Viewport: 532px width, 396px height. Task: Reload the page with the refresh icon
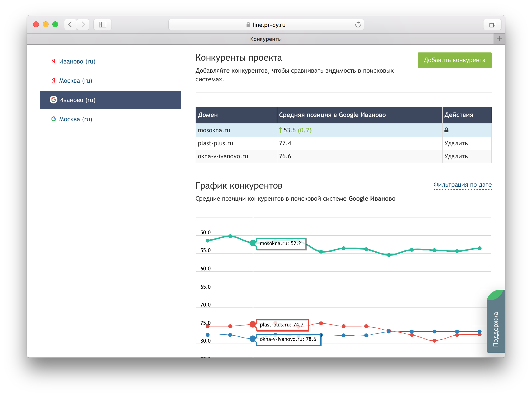click(358, 25)
